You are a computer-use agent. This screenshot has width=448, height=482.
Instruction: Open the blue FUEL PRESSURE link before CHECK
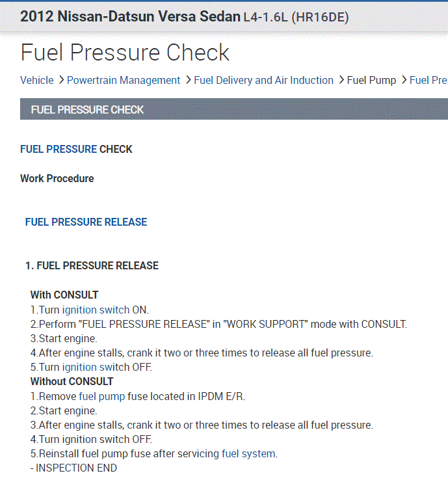[59, 150]
